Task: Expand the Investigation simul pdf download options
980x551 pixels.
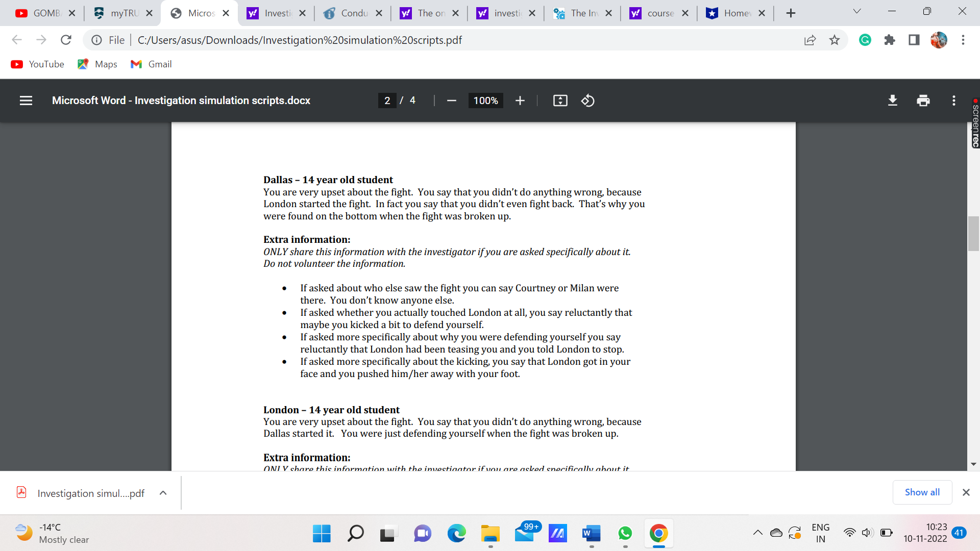Action: coord(163,493)
